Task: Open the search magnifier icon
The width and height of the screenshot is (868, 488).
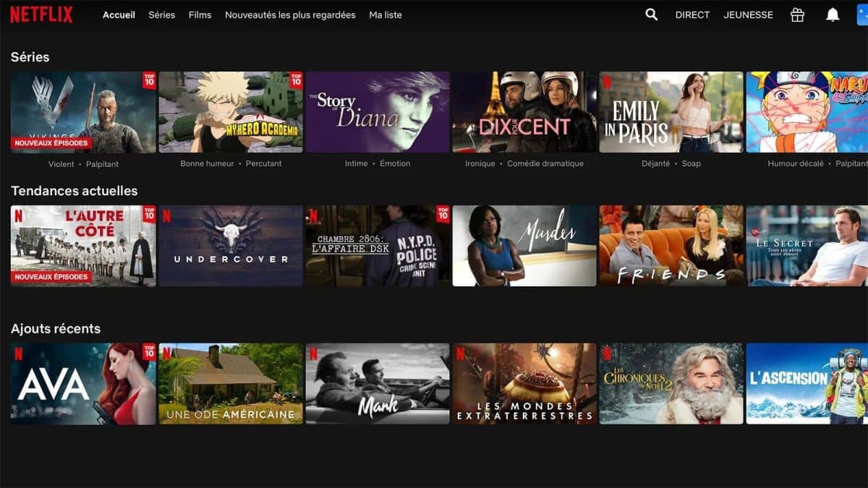Action: tap(652, 14)
